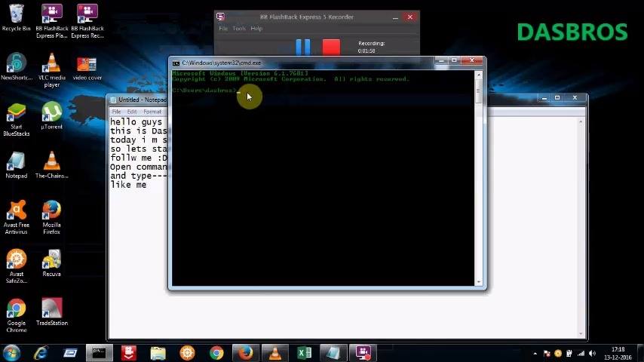Switch to BB FlashBack recorder taskbar button
The width and height of the screenshot is (644, 362).
click(363, 353)
